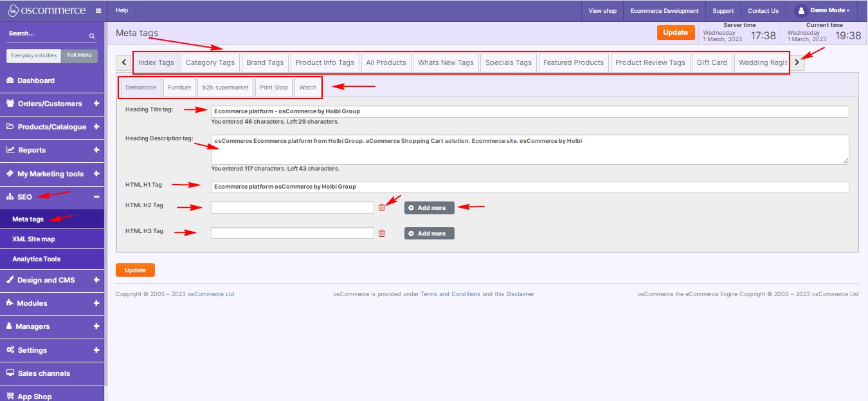Open the Index Tags tab

(x=156, y=62)
